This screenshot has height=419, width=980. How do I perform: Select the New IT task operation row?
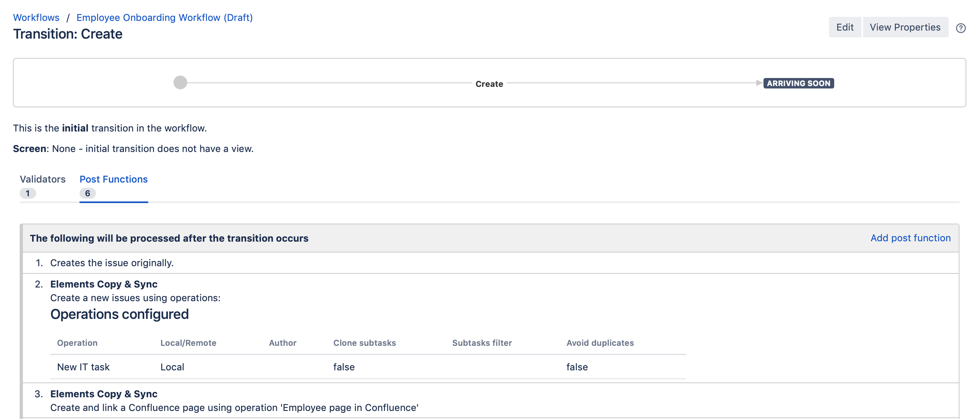pos(83,366)
